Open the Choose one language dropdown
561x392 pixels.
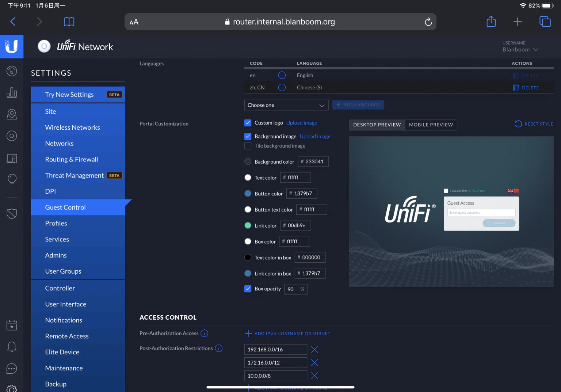click(286, 105)
